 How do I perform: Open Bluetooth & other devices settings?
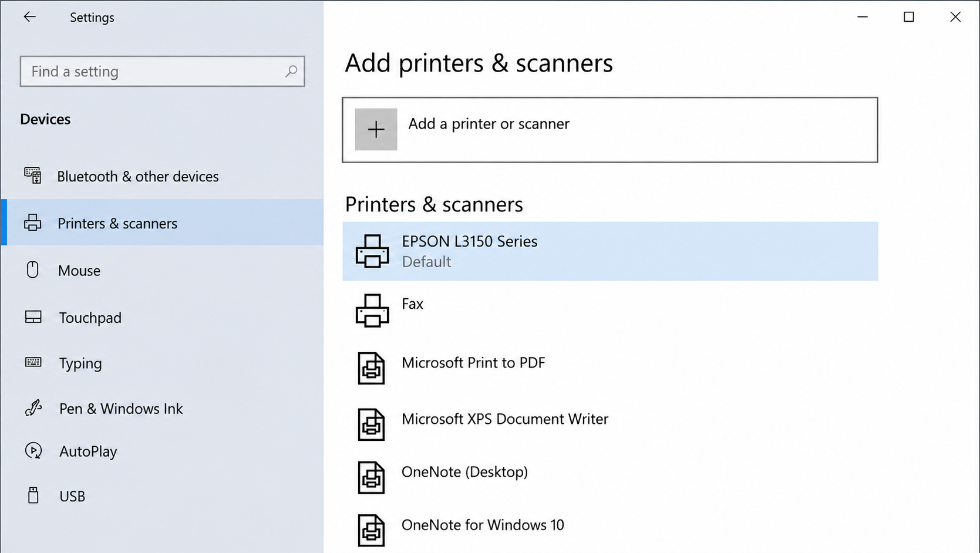[163, 176]
